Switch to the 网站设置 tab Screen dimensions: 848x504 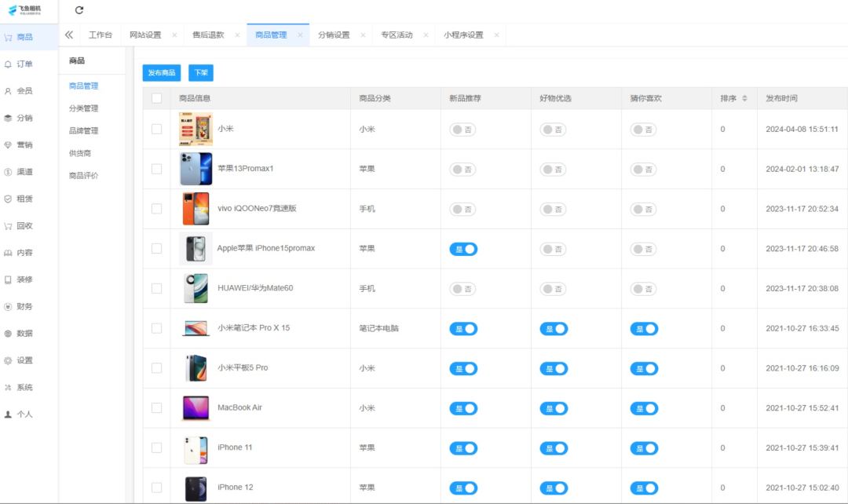[x=145, y=35]
